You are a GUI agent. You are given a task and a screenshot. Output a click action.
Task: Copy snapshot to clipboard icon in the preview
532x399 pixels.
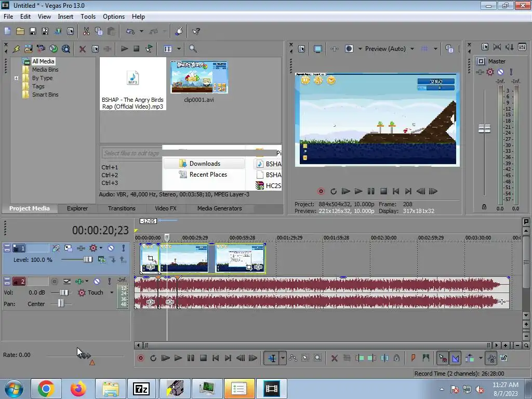pos(449,49)
